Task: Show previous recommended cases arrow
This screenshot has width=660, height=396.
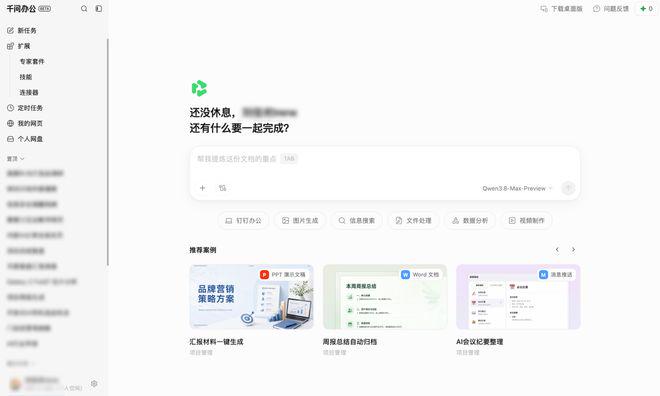Action: click(557, 250)
